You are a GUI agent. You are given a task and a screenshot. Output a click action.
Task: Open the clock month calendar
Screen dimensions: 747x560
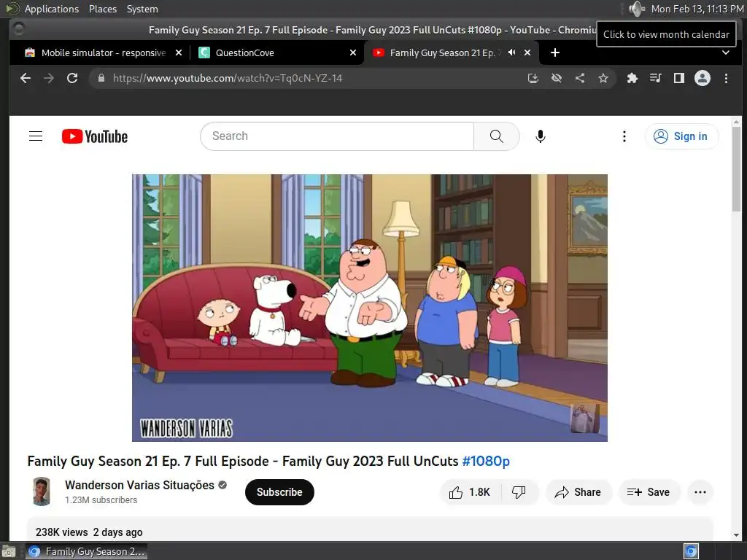[x=697, y=9]
